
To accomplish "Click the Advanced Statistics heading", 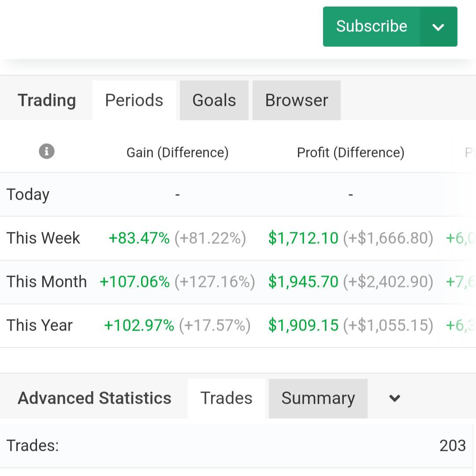I will (94, 398).
